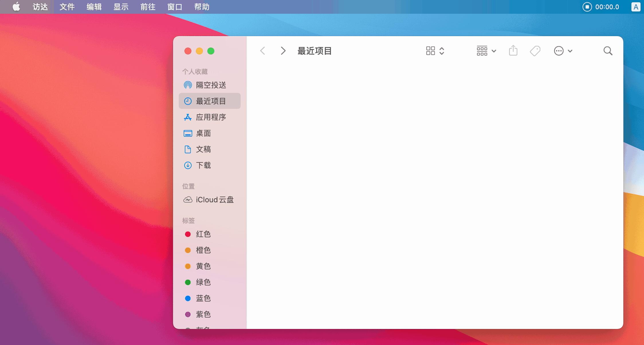Screen dimensions: 644x345
Task: Open iCloud云盘 location
Action: [214, 200]
